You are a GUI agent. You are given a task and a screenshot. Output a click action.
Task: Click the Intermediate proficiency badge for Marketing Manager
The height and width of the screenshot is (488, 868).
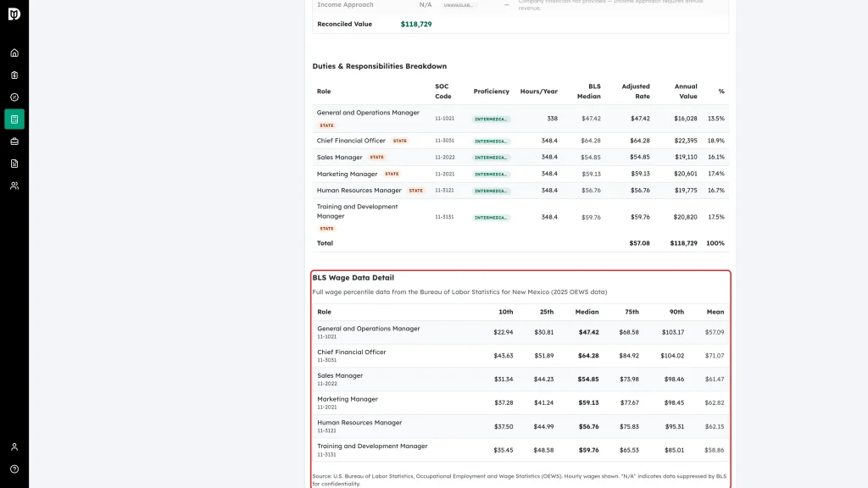tap(491, 175)
